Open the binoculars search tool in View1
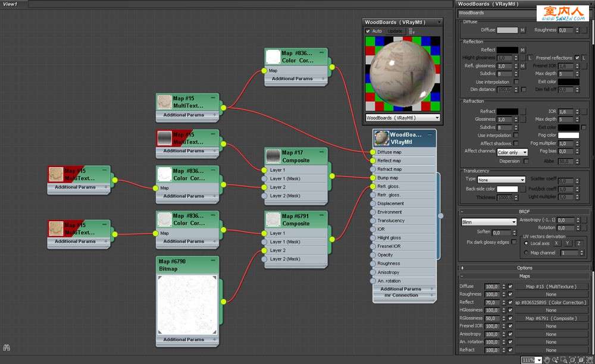This screenshot has width=595, height=364. (7, 347)
